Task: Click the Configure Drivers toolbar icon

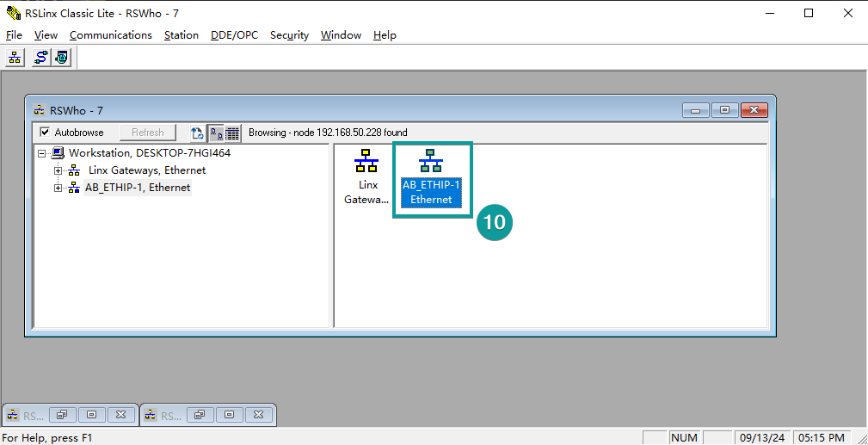Action: click(x=40, y=59)
